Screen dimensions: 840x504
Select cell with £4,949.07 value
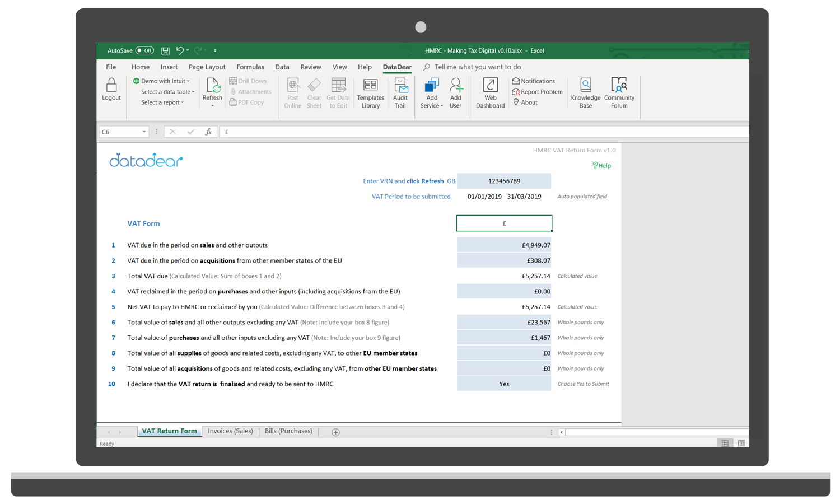pos(504,245)
